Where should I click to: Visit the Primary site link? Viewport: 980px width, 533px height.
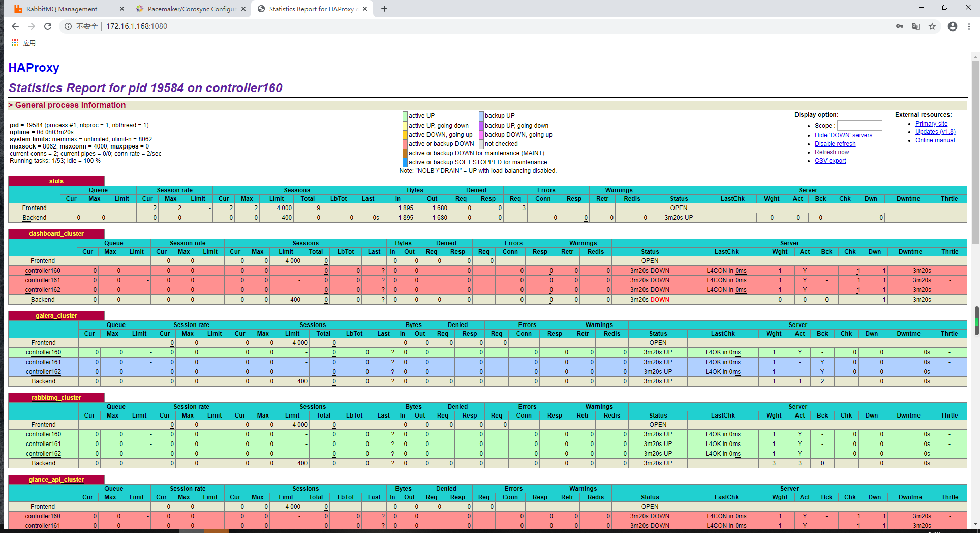coord(931,123)
